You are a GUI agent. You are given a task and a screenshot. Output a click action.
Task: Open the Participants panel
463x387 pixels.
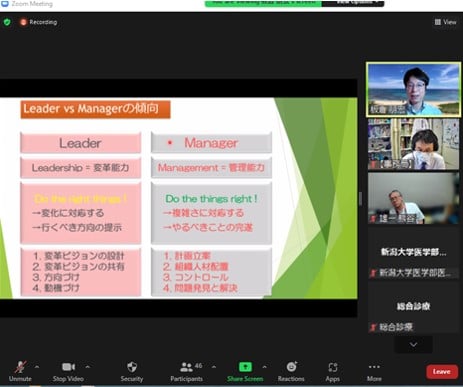pyautogui.click(x=186, y=367)
